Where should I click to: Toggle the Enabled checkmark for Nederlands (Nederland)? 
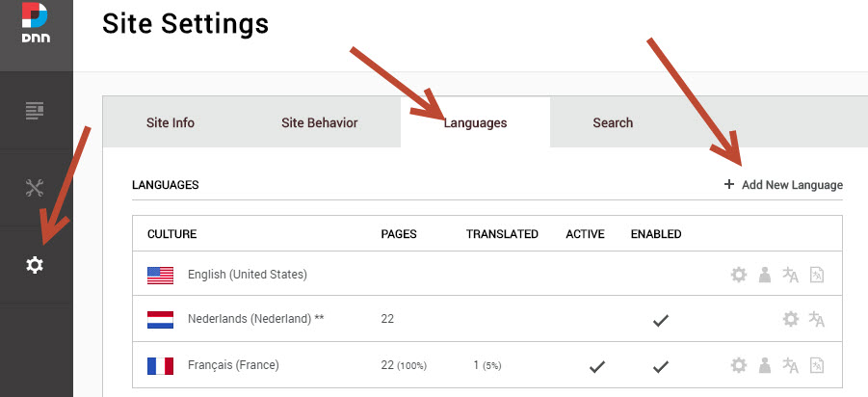pos(660,321)
